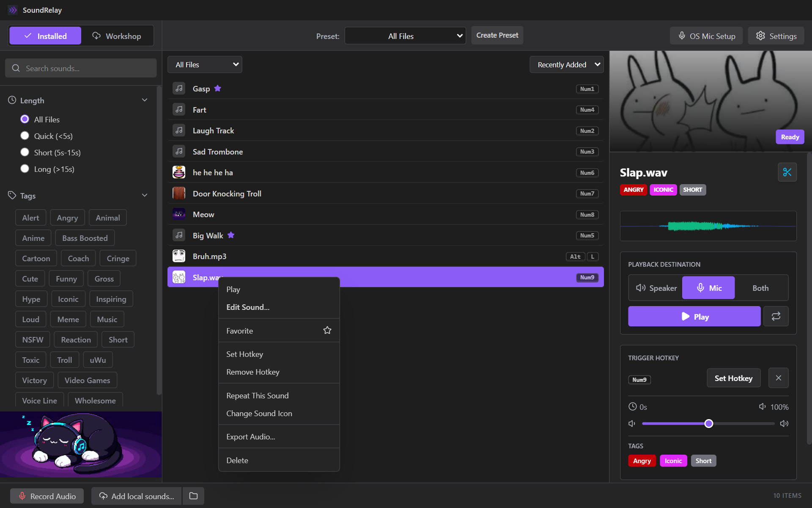Image resolution: width=812 pixels, height=508 pixels.
Task: Open the Recently Added sort dropdown
Action: [x=566, y=65]
